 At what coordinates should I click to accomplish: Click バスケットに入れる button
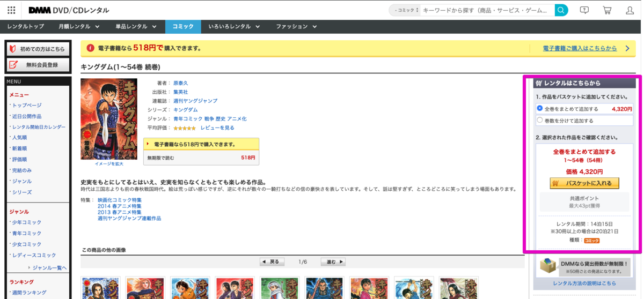click(584, 183)
